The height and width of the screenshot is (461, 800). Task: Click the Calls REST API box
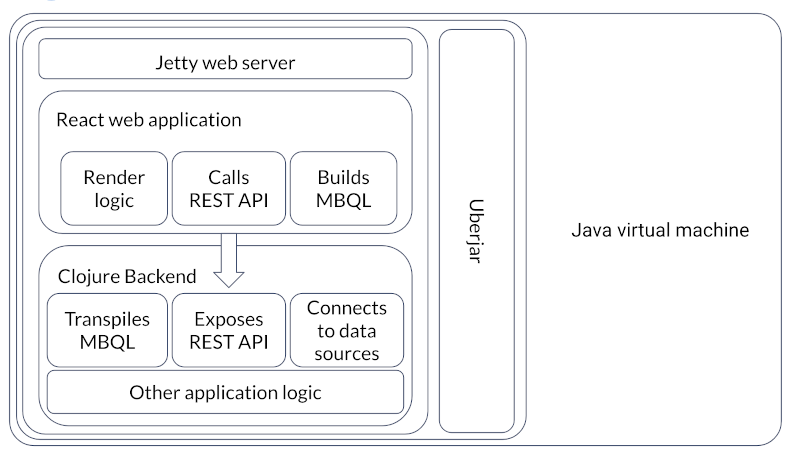click(x=227, y=187)
